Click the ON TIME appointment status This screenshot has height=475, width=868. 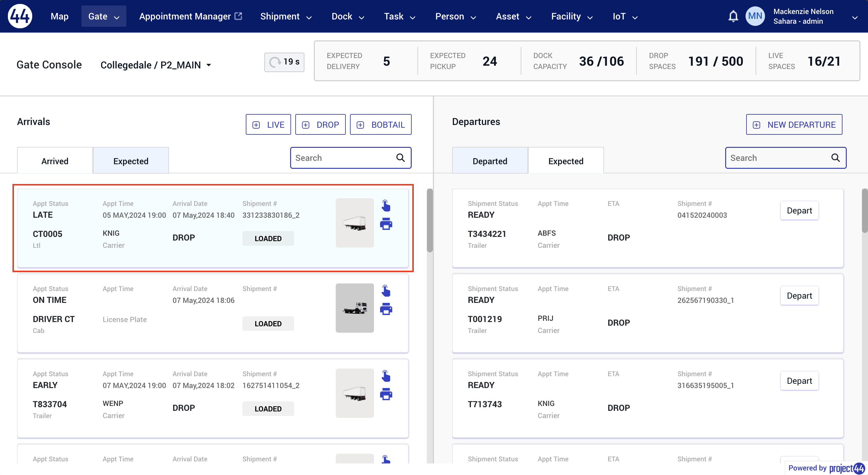[50, 300]
